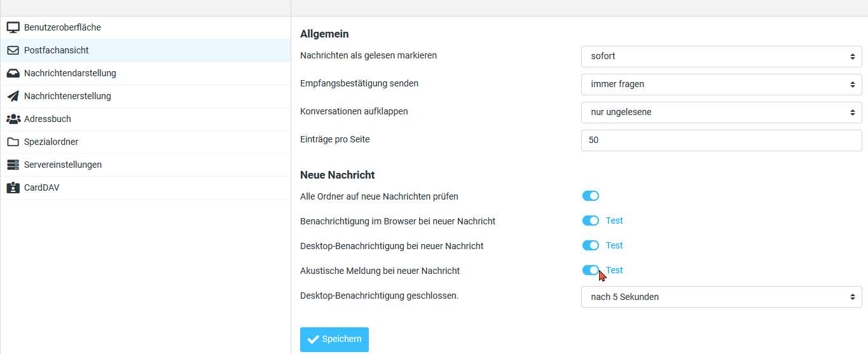Image resolution: width=868 pixels, height=354 pixels.
Task: Open Konversationen aufklappen dropdown
Action: (x=721, y=112)
